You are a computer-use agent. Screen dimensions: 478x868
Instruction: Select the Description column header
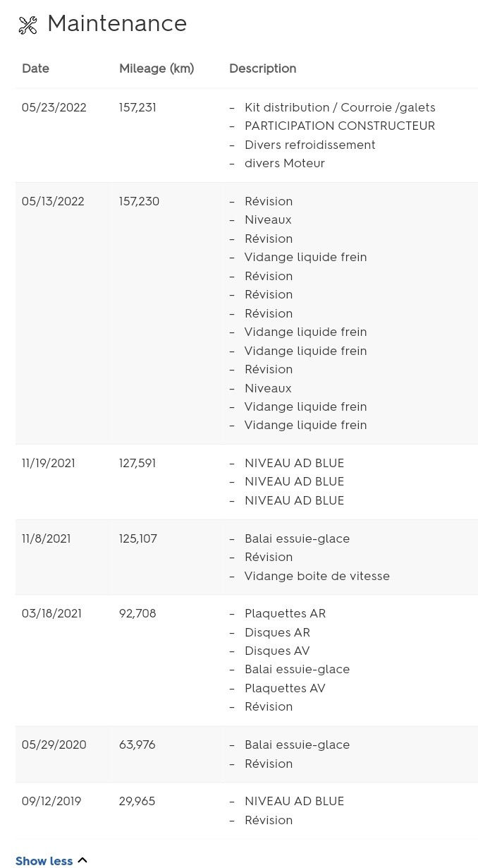point(262,68)
